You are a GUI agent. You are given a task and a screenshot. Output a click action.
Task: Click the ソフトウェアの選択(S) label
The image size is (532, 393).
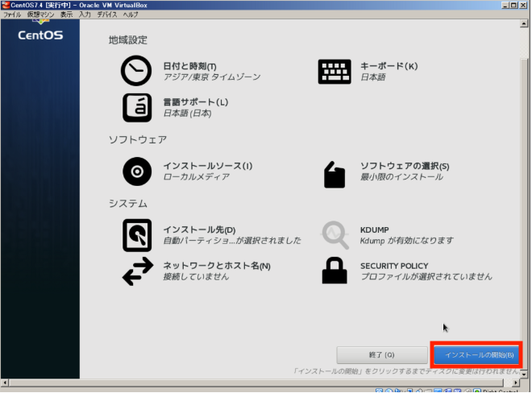pos(405,166)
